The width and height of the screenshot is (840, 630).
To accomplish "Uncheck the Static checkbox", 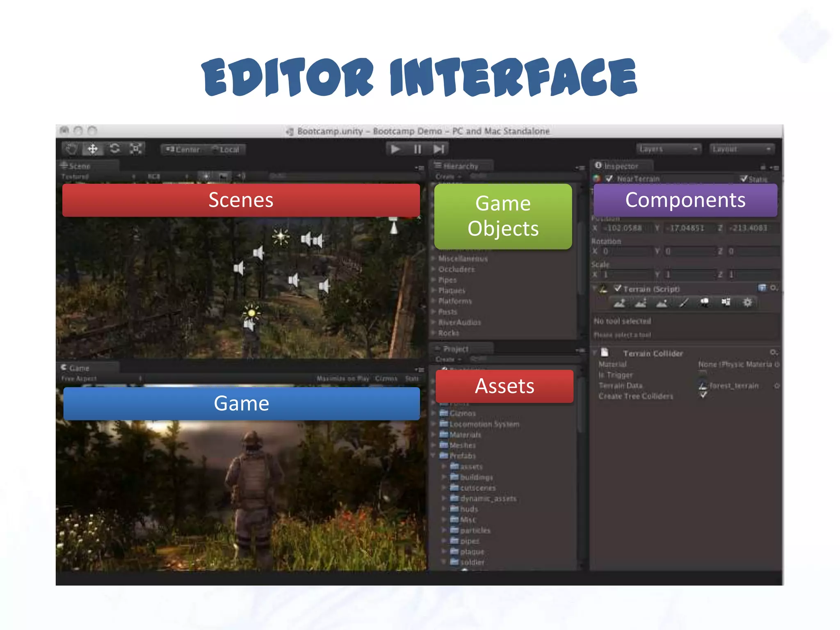I will click(x=744, y=178).
